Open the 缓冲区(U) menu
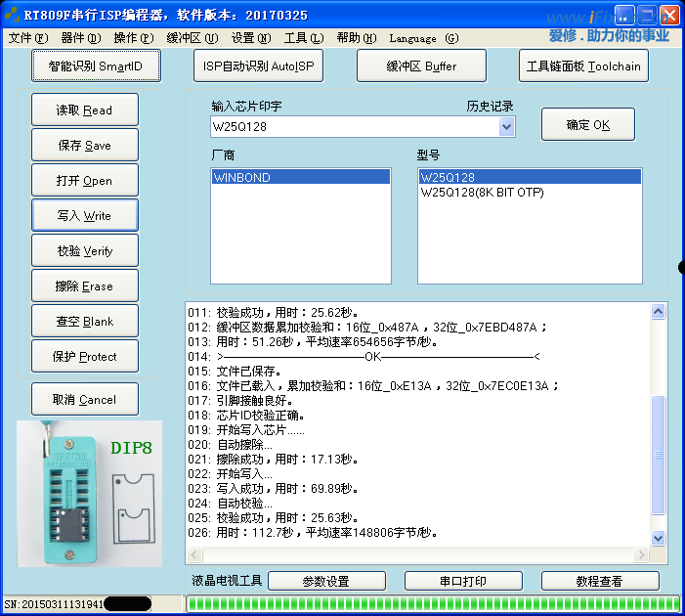The width and height of the screenshot is (685, 616). point(193,38)
